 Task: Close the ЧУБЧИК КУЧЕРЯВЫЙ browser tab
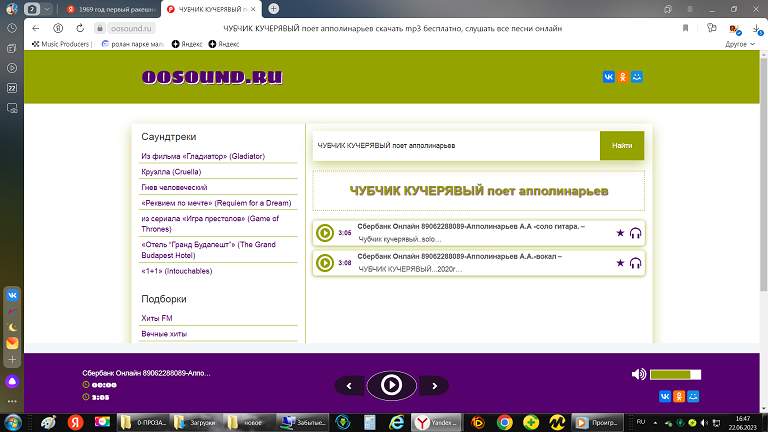(253, 9)
